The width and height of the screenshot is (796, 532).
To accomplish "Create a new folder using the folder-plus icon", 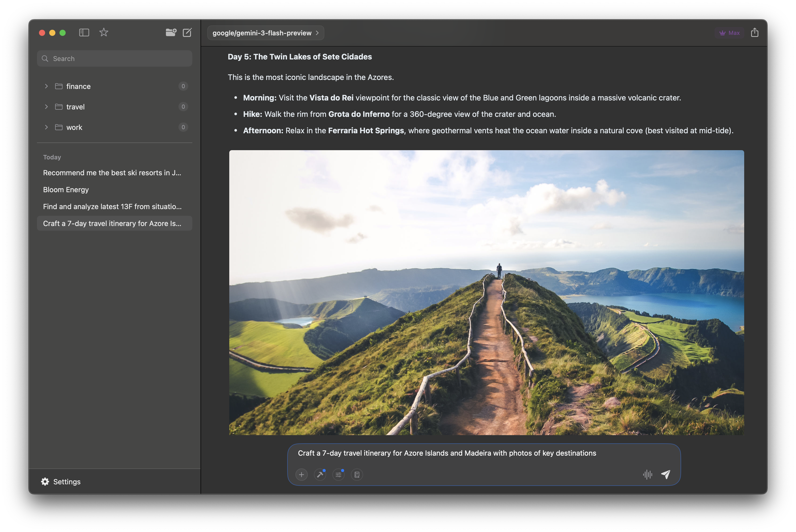I will tap(171, 32).
